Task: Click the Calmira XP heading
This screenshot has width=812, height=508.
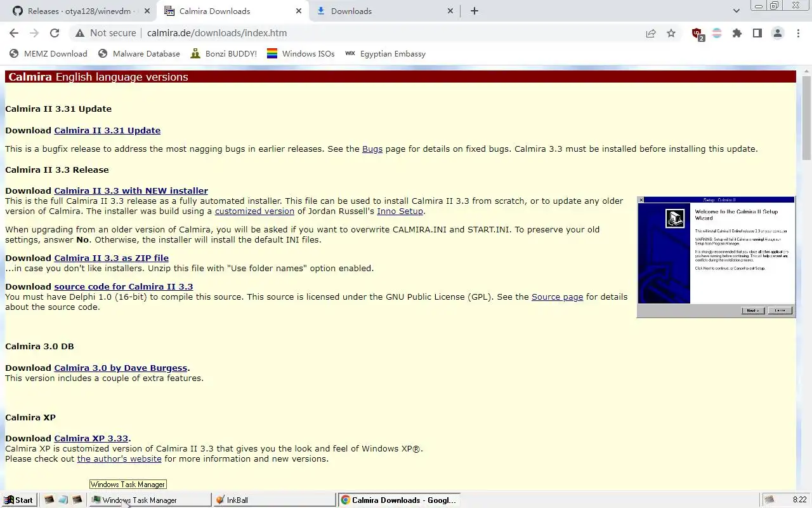Action: click(30, 417)
